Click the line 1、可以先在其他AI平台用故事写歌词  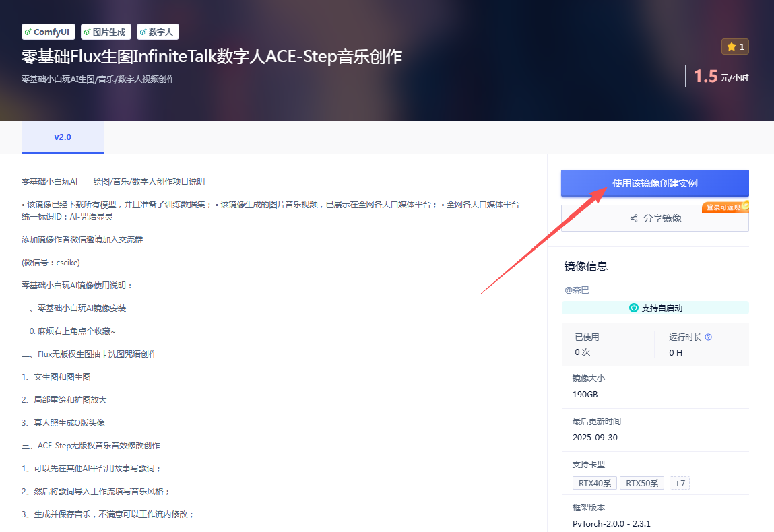(x=92, y=468)
